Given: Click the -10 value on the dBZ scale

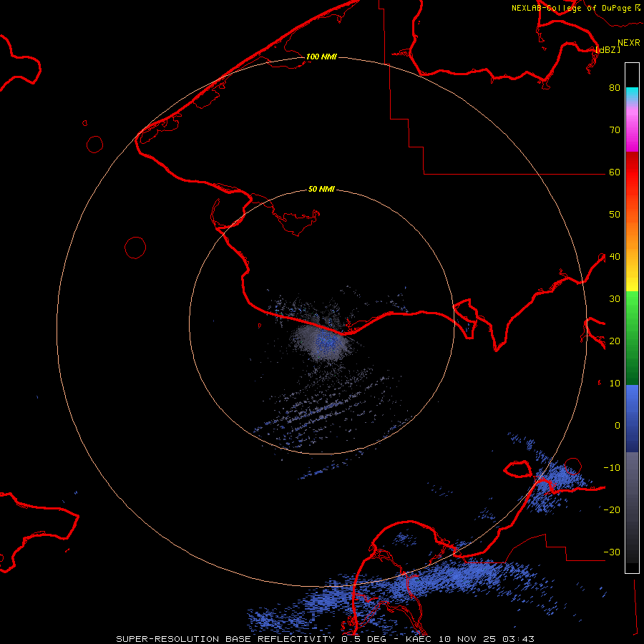Looking at the screenshot, I should point(612,468).
